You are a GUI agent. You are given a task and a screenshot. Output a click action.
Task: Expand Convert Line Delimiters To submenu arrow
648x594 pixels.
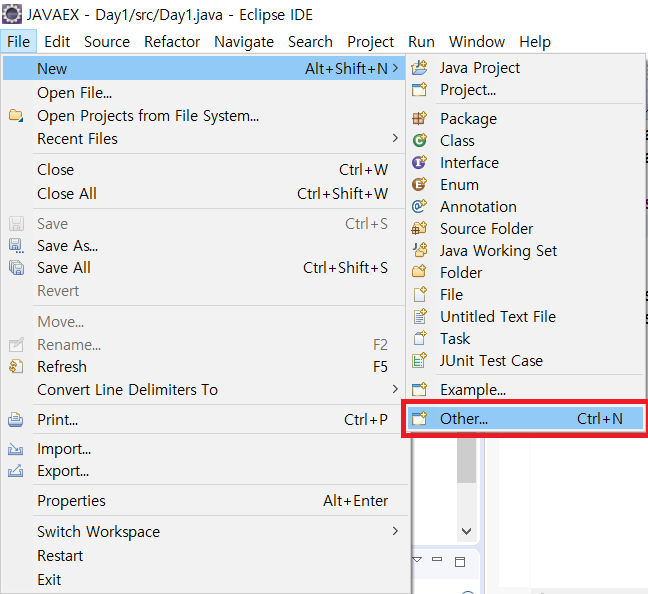click(x=395, y=389)
